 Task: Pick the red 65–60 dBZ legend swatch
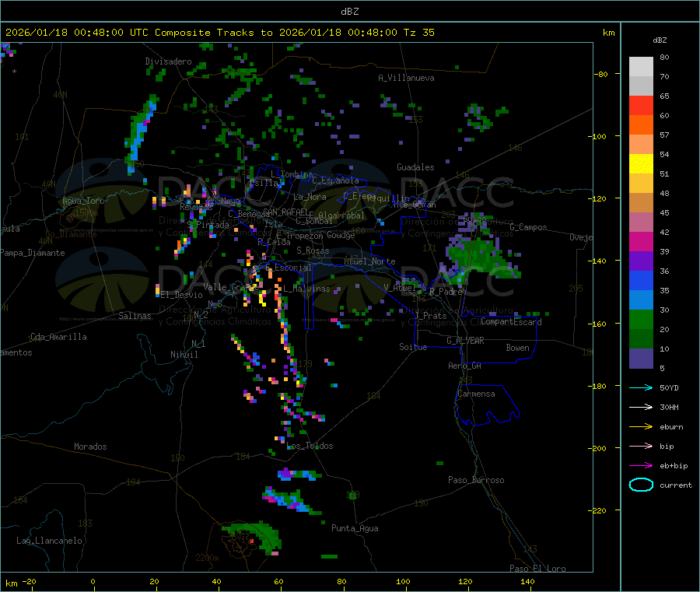point(641,105)
